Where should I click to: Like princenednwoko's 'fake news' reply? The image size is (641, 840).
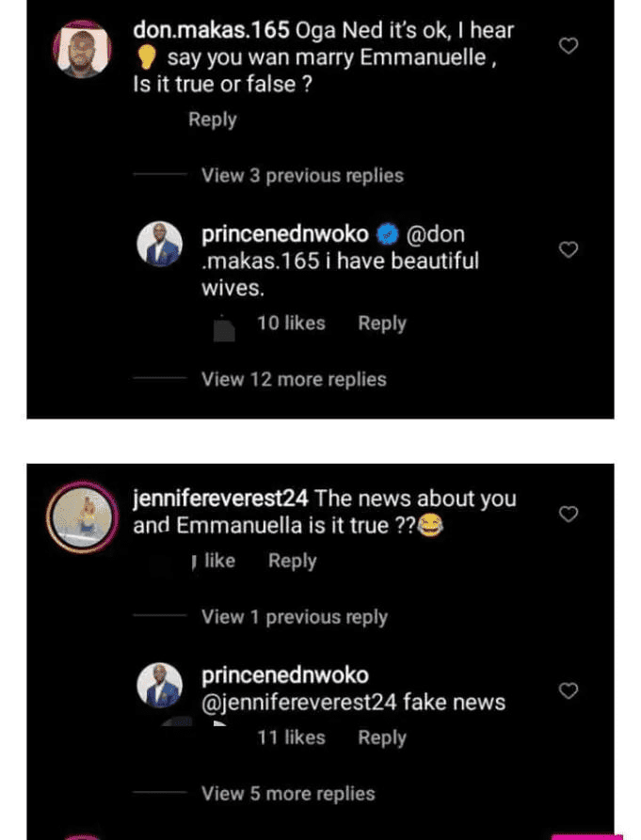pos(569,690)
